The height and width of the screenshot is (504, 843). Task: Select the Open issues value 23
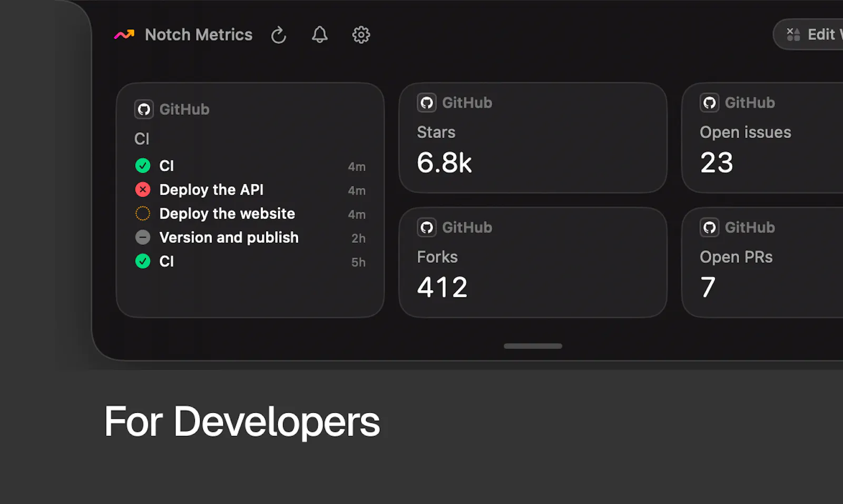(717, 162)
